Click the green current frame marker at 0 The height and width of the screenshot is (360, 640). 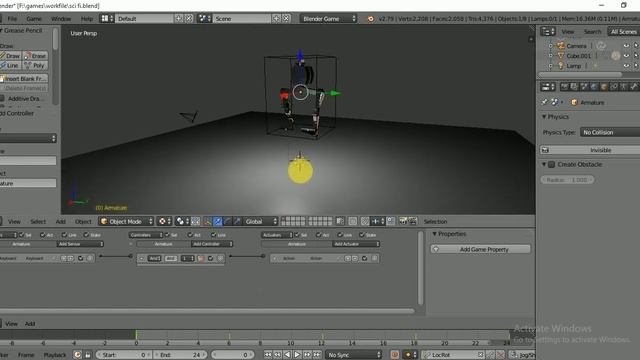point(136,335)
